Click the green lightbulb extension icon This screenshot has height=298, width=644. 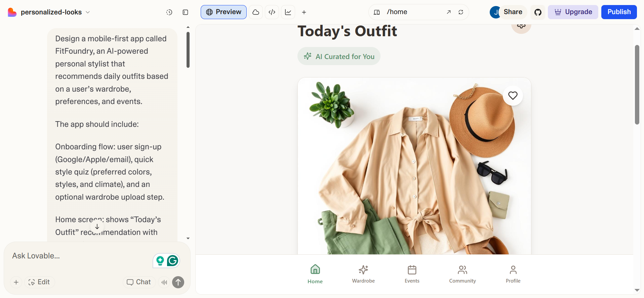point(160,261)
